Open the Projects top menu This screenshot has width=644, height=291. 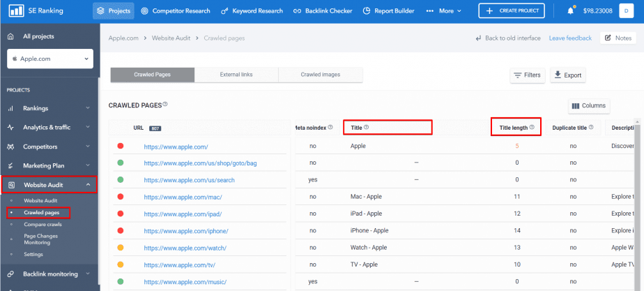pos(114,11)
